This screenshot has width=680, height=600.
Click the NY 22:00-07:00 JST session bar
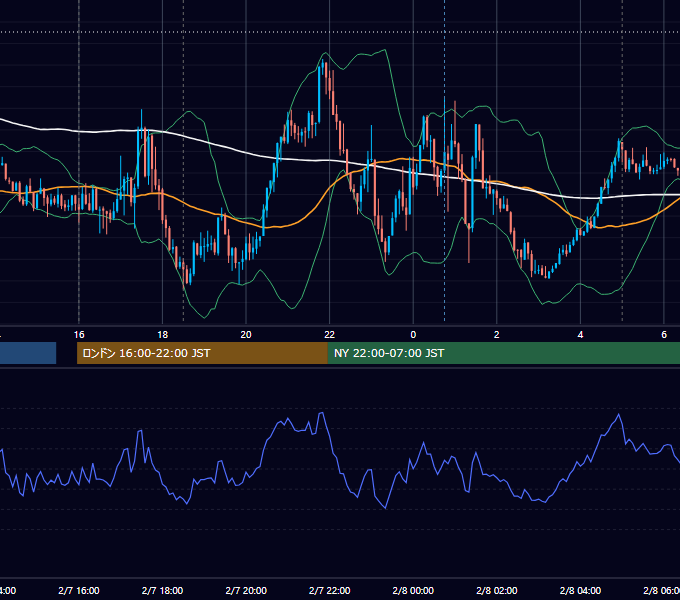click(503, 353)
